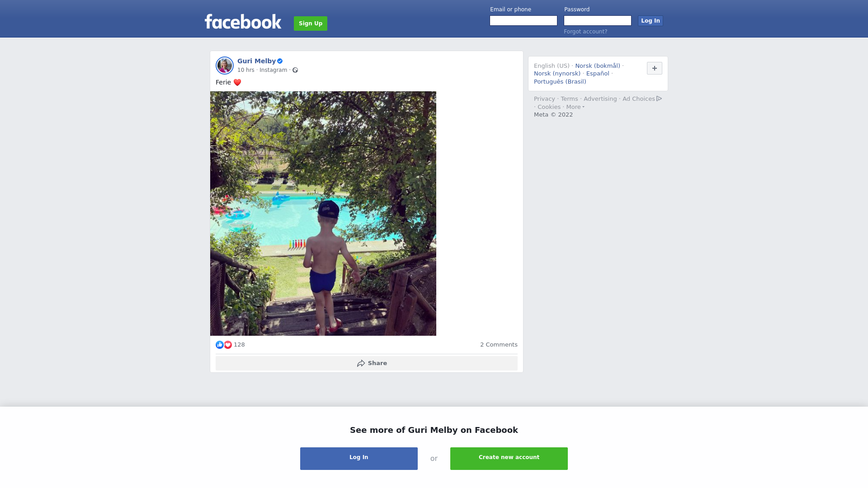Expand the More footer dropdown

tap(575, 107)
